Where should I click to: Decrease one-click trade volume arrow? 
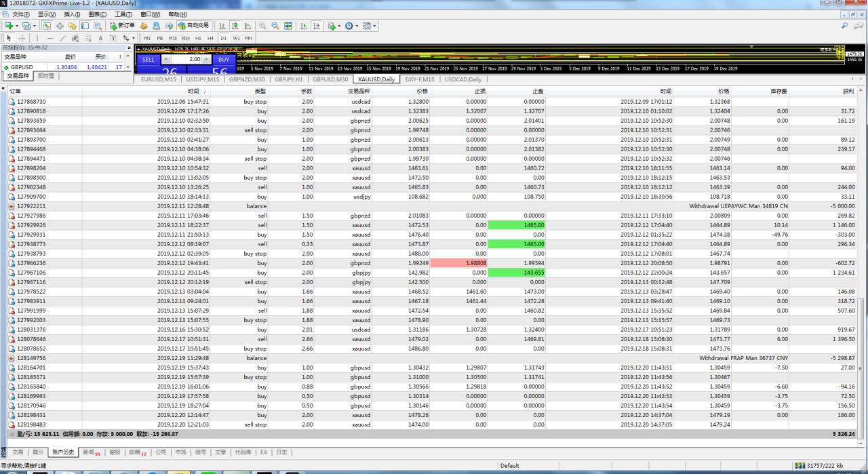click(x=165, y=59)
